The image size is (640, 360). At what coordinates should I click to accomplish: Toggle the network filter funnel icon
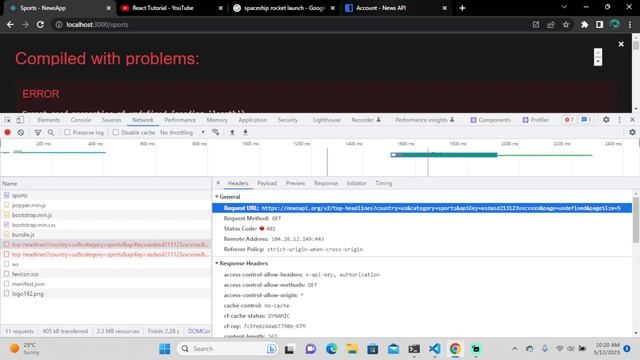click(x=38, y=132)
